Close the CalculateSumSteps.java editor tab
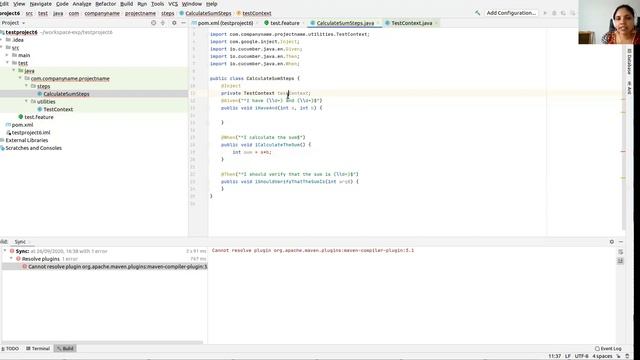The width and height of the screenshot is (640, 360). pos(378,23)
